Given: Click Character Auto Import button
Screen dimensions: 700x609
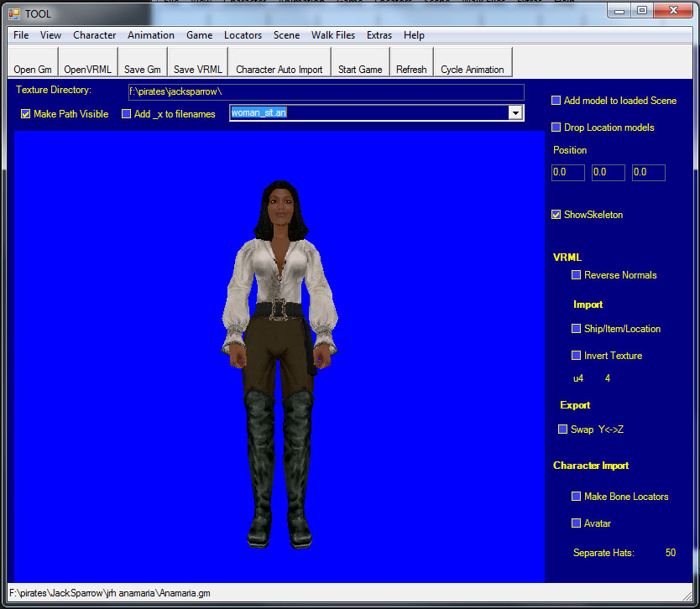Looking at the screenshot, I should pyautogui.click(x=279, y=62).
